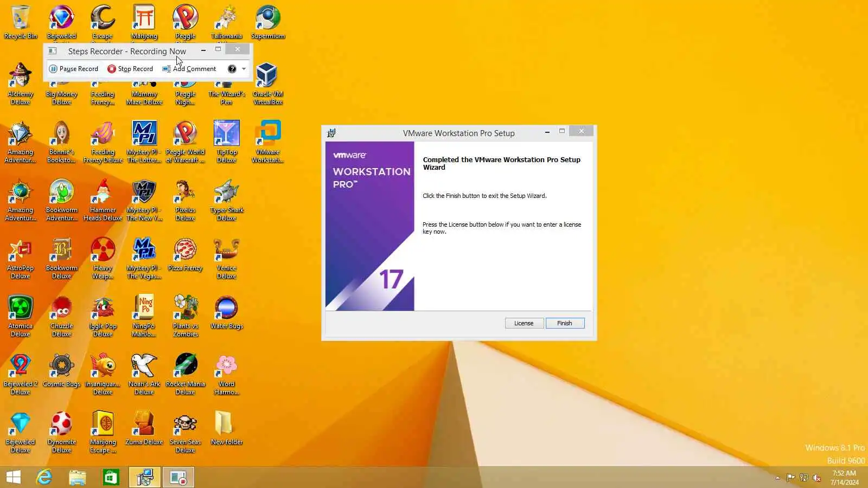The width and height of the screenshot is (868, 488).
Task: Add Comment in Steps Recorder
Action: point(189,69)
